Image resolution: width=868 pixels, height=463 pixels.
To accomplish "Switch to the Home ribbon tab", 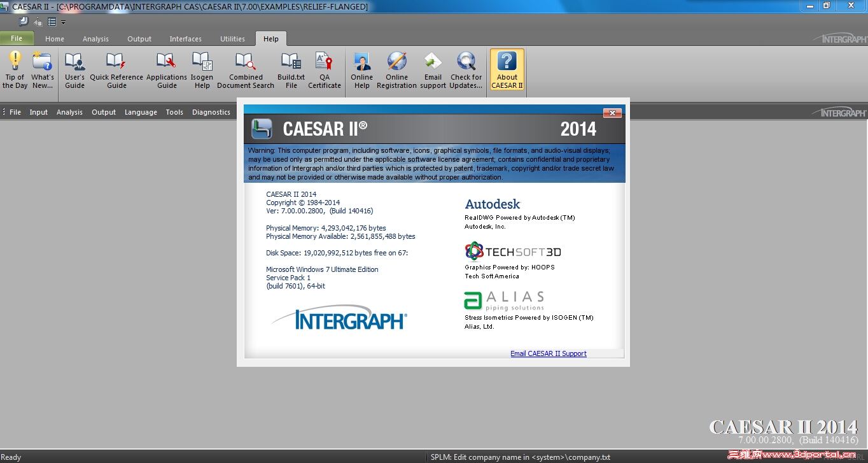I will point(55,39).
